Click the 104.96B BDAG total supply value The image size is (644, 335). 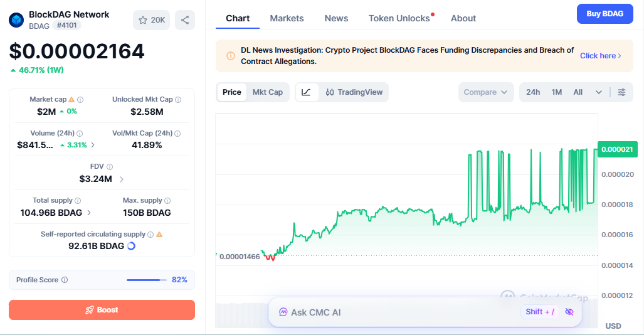(51, 213)
